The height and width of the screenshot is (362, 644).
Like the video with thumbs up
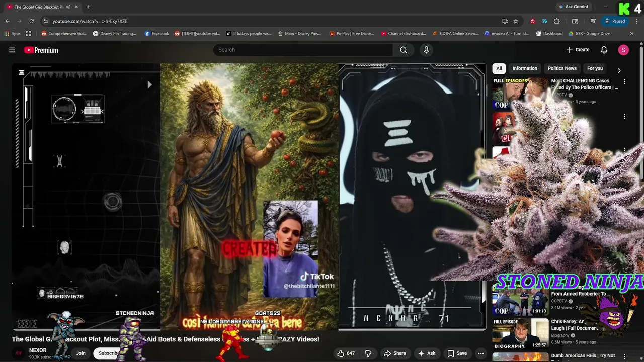[x=346, y=353]
